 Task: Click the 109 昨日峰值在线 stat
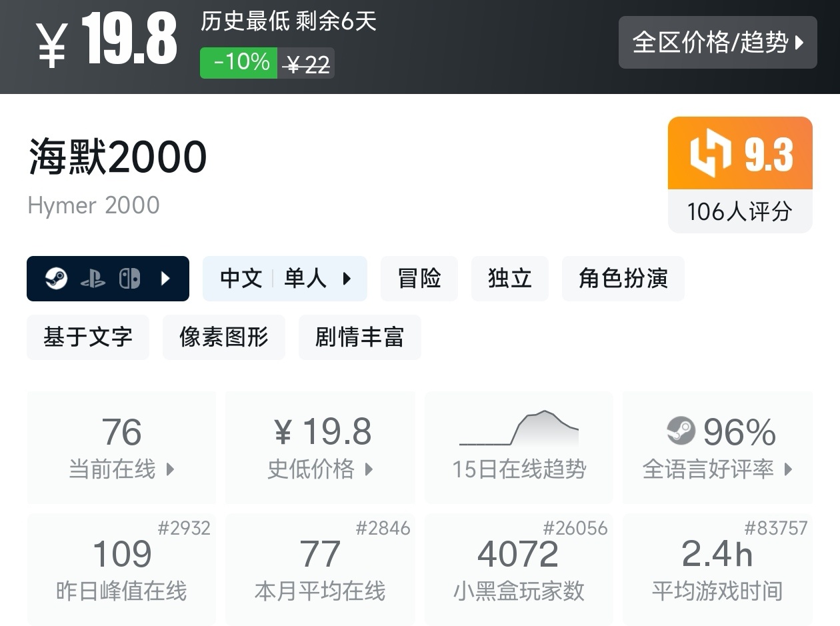pos(121,569)
